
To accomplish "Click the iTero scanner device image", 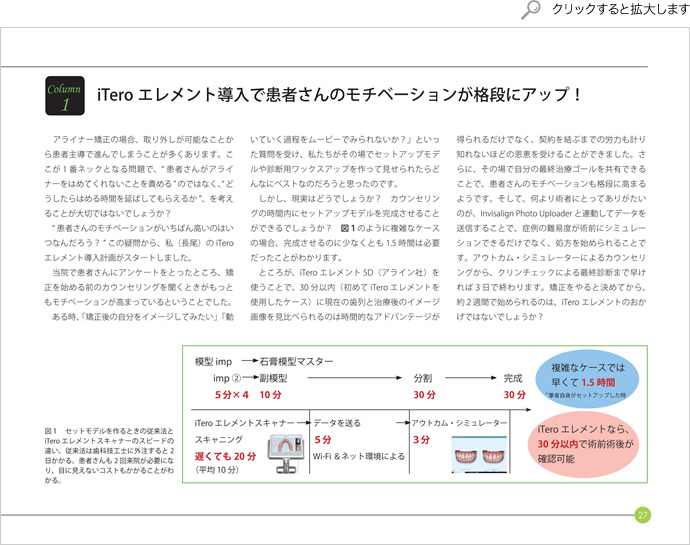I will 285,453.
